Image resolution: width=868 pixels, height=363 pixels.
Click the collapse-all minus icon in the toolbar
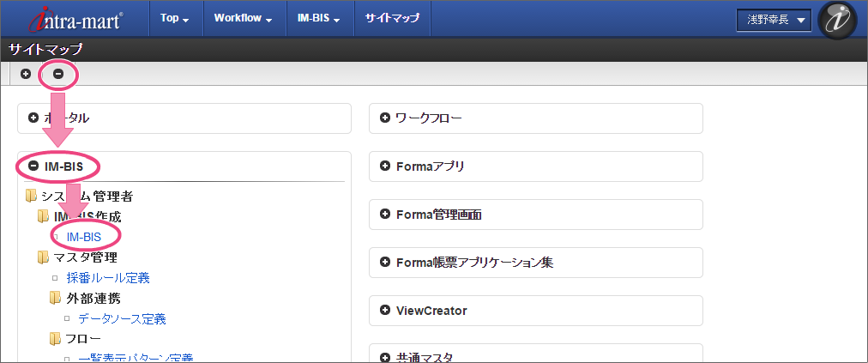58,74
